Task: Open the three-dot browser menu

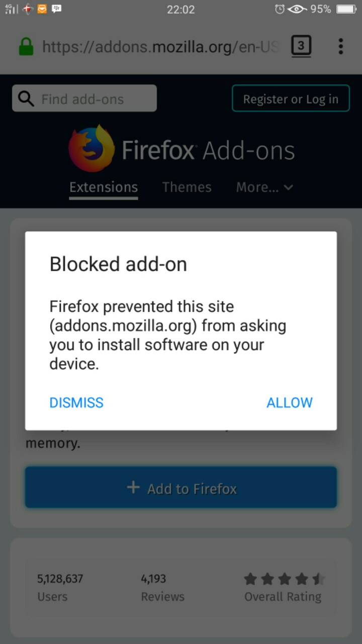Action: click(340, 47)
